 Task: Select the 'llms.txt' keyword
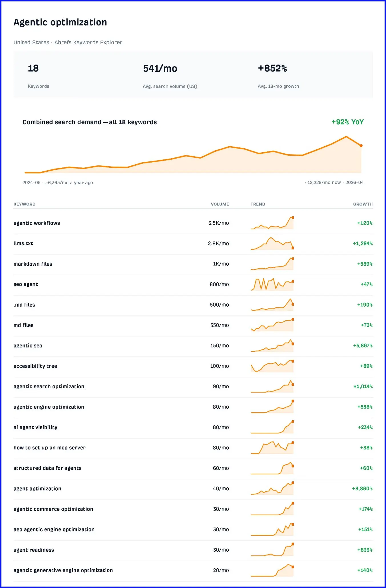23,243
